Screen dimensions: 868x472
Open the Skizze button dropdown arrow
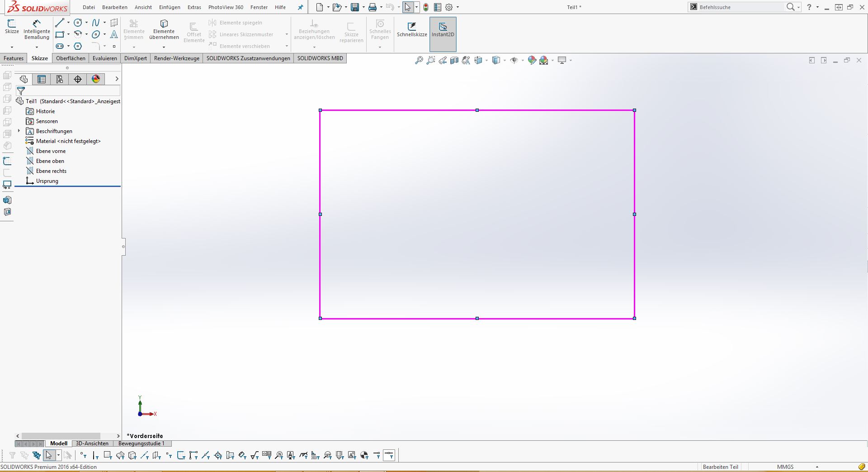tap(12, 47)
